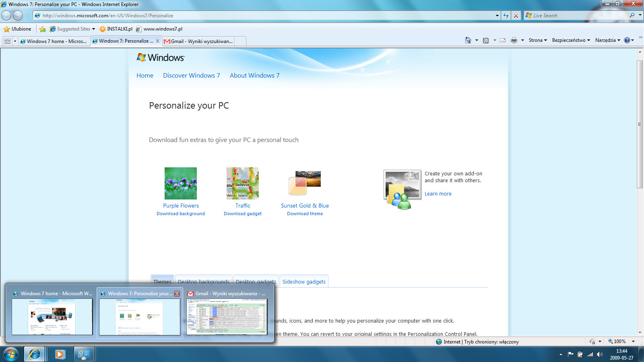
Task: Click the volume speaker tray icon
Action: tap(600, 354)
